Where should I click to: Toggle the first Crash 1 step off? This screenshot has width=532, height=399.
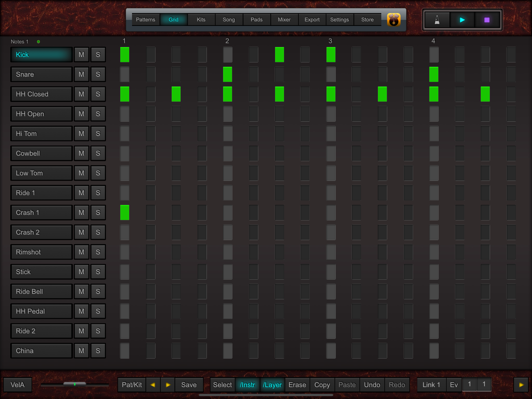coord(125,213)
